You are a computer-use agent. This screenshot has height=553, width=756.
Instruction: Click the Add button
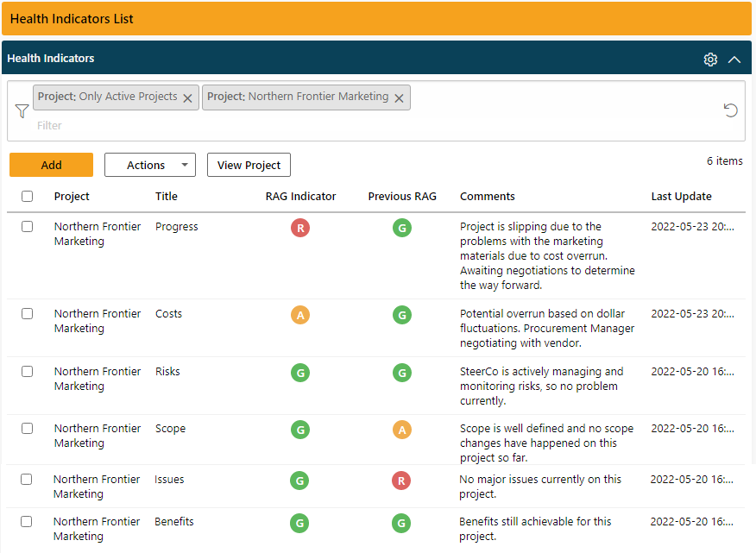point(51,165)
